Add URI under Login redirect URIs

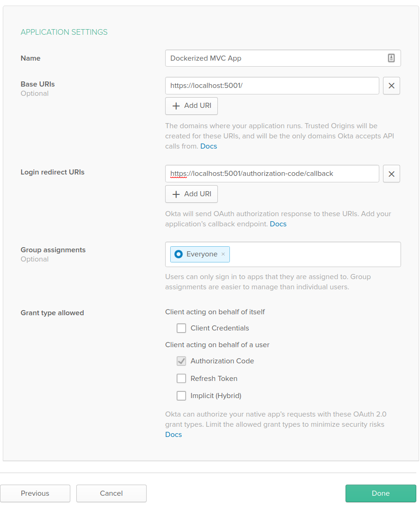pos(191,194)
